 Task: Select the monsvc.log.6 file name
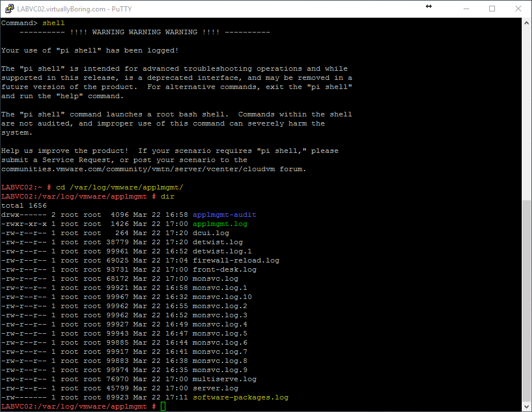pyautogui.click(x=220, y=343)
